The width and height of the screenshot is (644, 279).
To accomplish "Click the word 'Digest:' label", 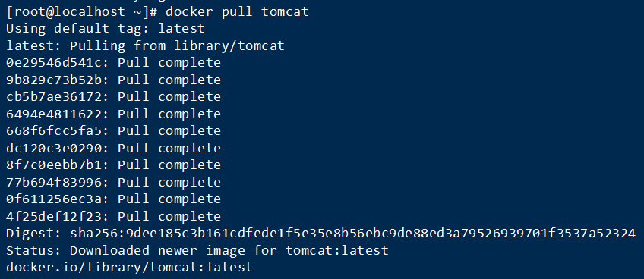I will pyautogui.click(x=33, y=234).
